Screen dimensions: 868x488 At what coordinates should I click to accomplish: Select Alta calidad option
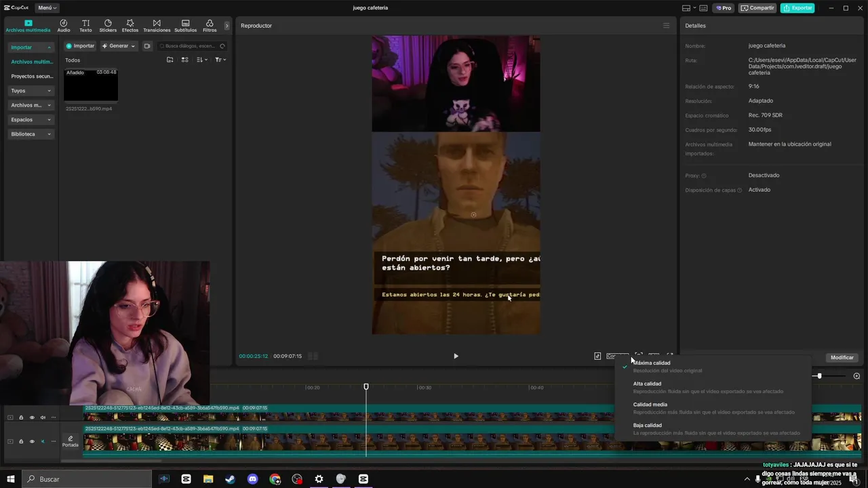(713, 388)
